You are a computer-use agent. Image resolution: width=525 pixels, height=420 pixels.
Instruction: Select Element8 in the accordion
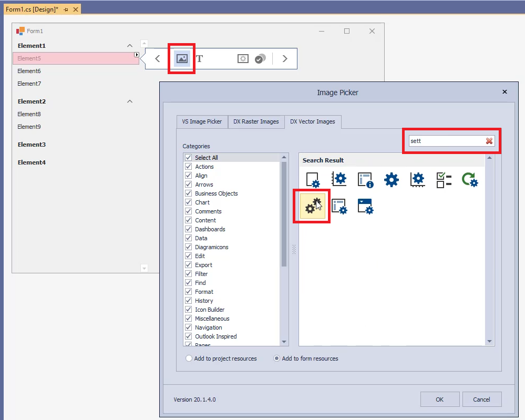pos(76,114)
